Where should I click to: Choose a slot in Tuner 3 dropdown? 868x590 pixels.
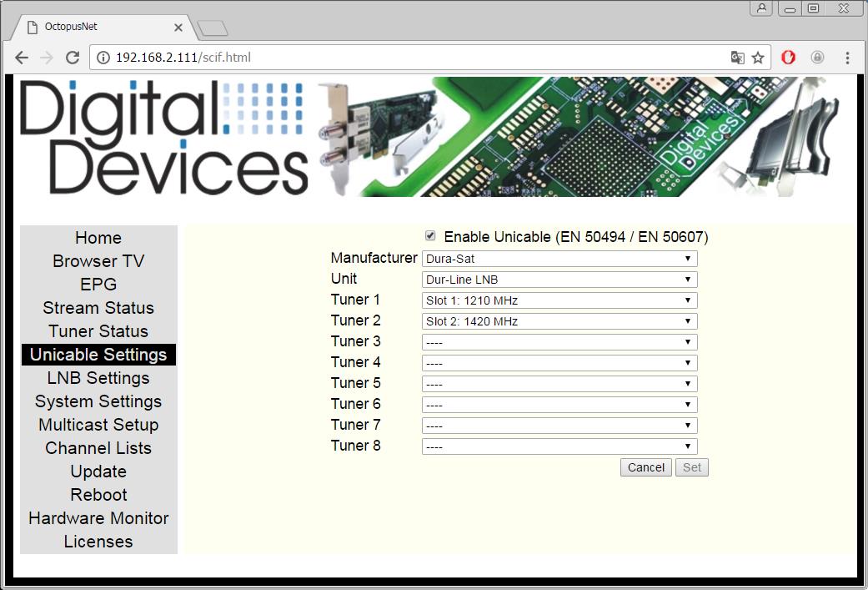559,342
